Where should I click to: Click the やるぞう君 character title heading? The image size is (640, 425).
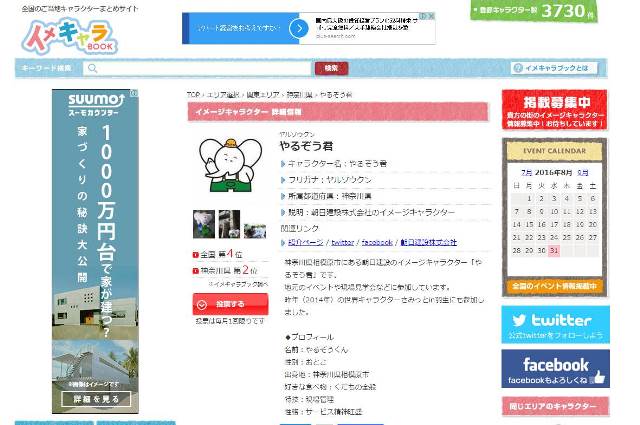point(306,146)
